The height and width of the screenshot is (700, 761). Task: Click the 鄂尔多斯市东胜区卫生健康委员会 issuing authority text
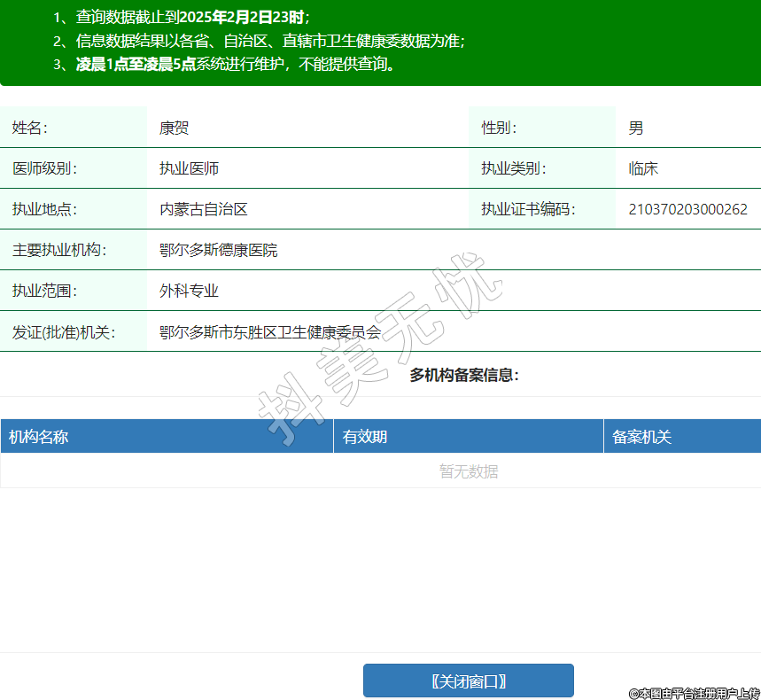pos(269,332)
